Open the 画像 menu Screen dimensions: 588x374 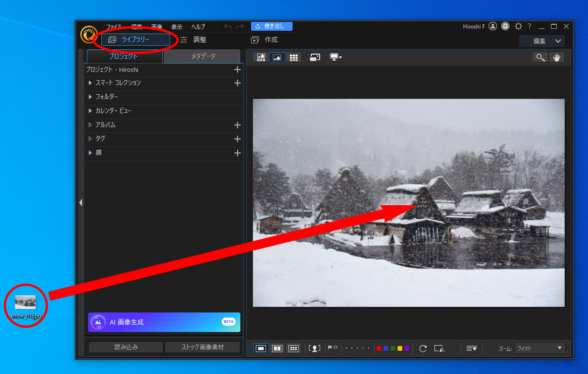point(157,27)
